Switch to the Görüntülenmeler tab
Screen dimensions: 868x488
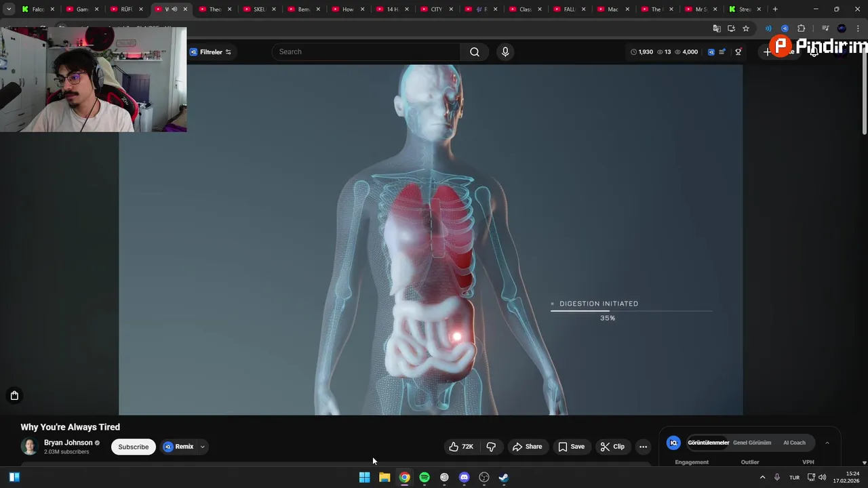[709, 443]
